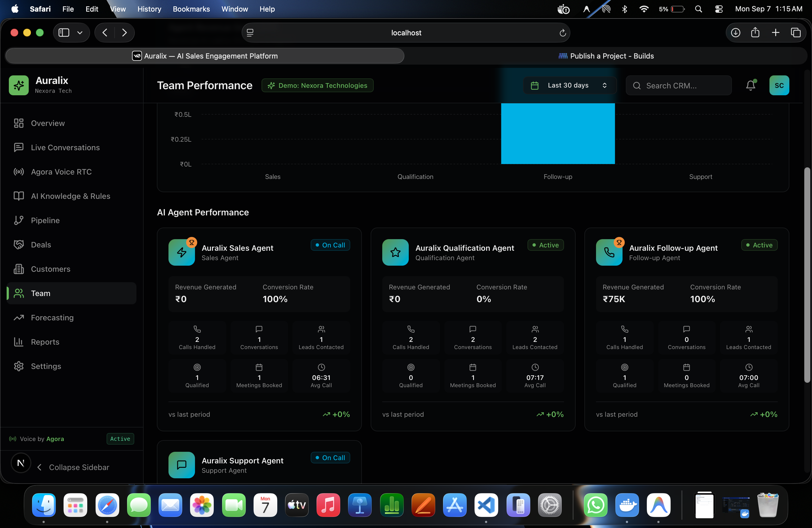Open the notifications bell
This screenshot has width=812, height=528.
click(751, 85)
